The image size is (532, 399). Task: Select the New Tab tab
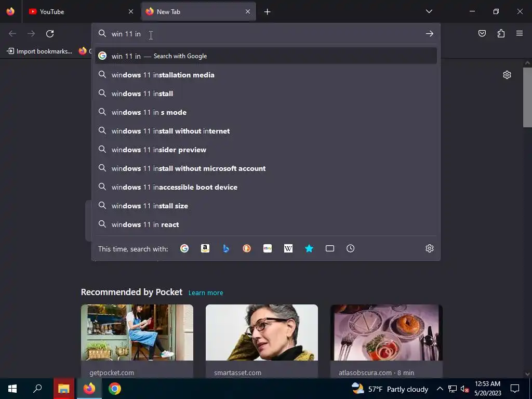tap(198, 11)
